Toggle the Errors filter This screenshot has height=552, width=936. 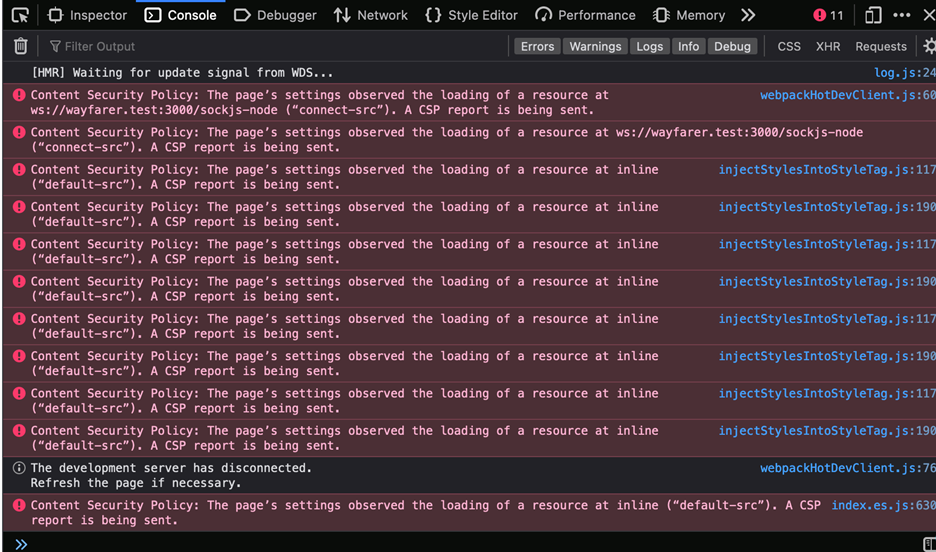point(537,46)
